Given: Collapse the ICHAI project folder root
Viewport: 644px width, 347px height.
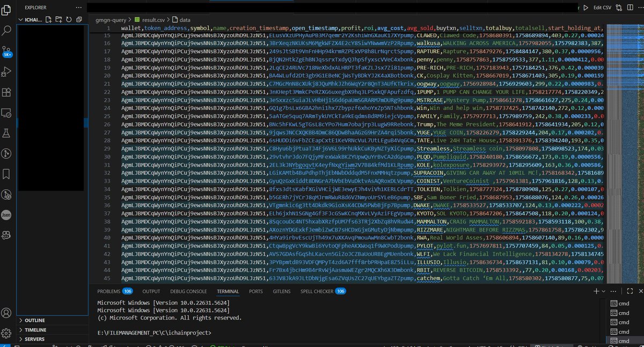Looking at the screenshot, I should coord(31,20).
